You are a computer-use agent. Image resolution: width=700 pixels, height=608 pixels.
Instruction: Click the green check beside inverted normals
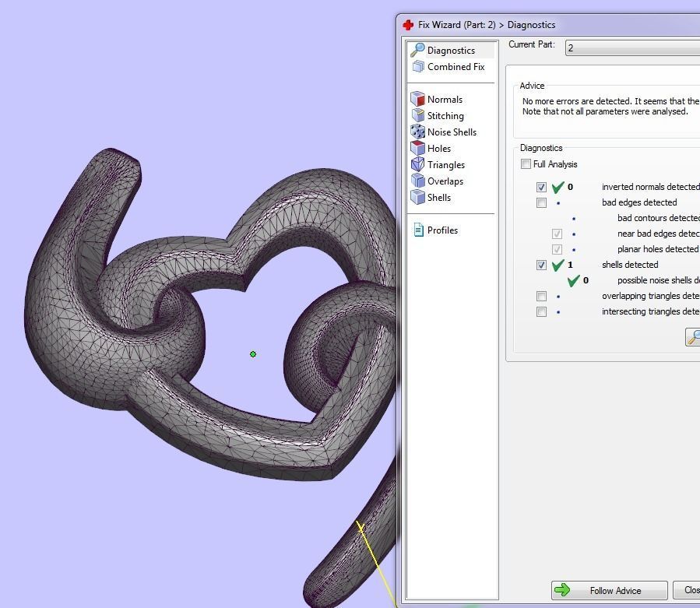(558, 187)
